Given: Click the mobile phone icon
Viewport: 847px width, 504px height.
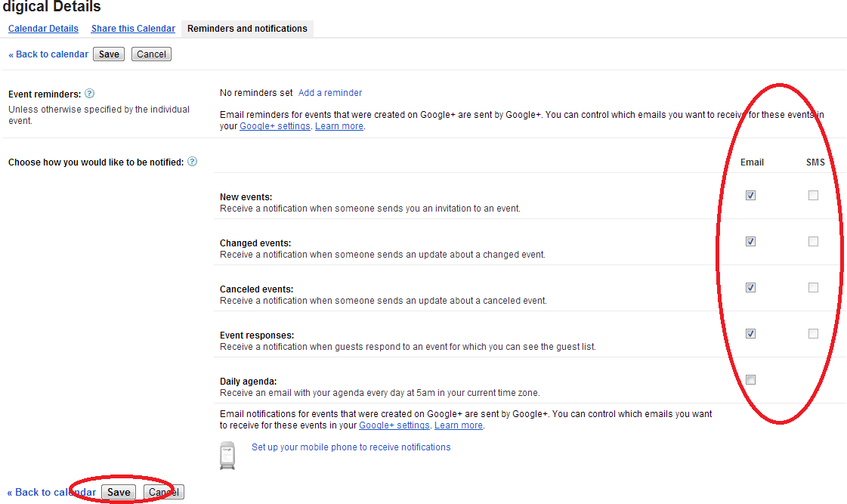Looking at the screenshot, I should click(227, 455).
